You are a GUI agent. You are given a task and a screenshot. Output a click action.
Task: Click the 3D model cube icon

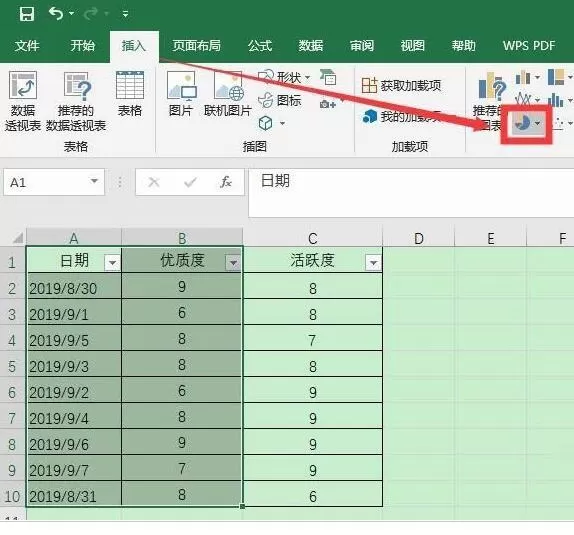(265, 123)
